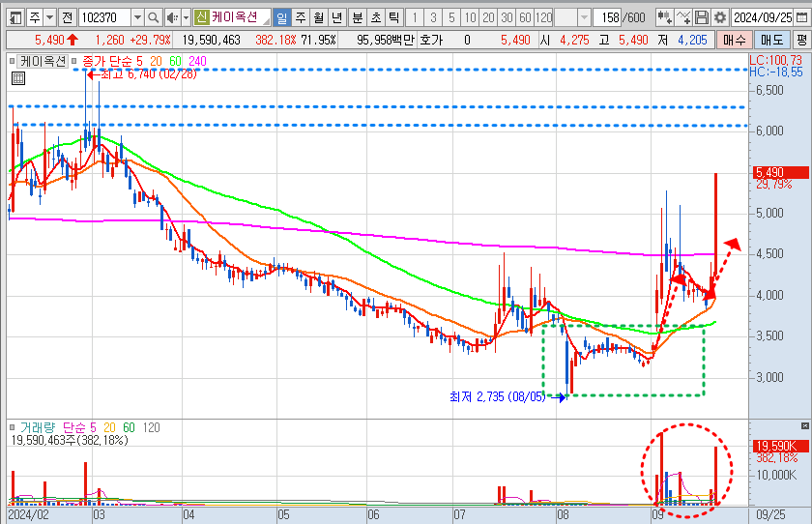The width and height of the screenshot is (812, 524).
Task: Click the 주 market type button
Action: point(34,18)
